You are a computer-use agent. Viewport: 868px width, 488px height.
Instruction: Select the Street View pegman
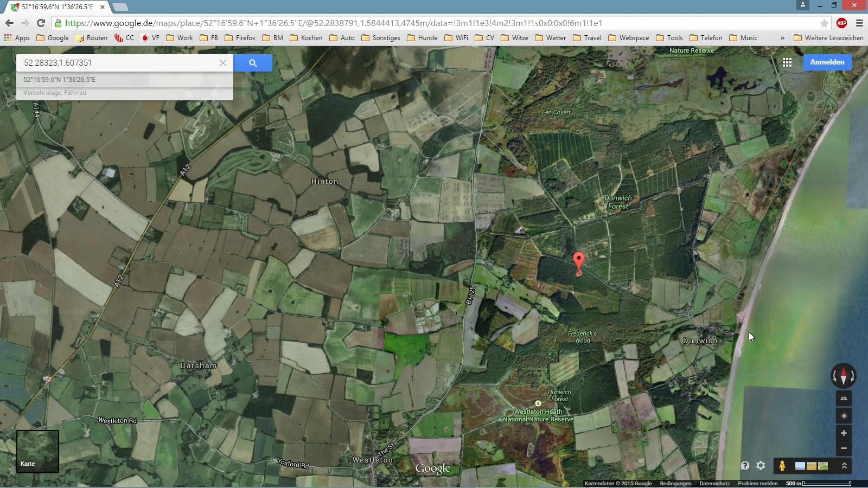[782, 466]
